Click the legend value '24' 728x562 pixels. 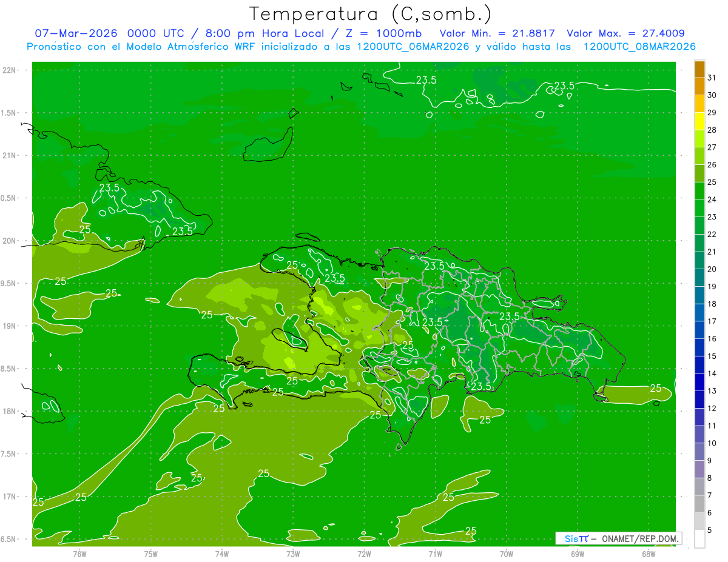pyautogui.click(x=712, y=199)
